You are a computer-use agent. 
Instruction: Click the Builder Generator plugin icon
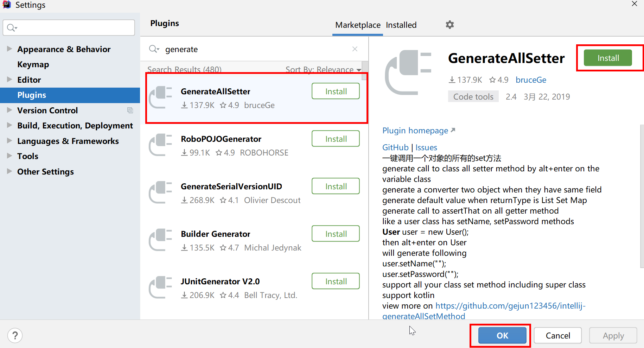(x=160, y=240)
